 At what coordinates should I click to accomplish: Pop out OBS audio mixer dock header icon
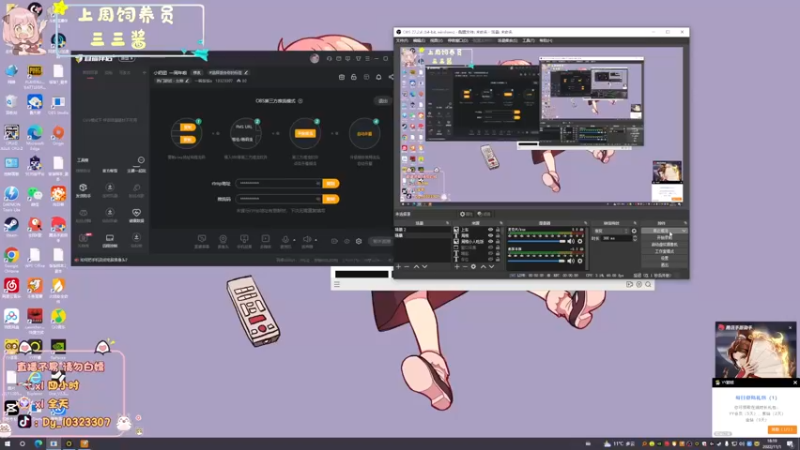585,223
